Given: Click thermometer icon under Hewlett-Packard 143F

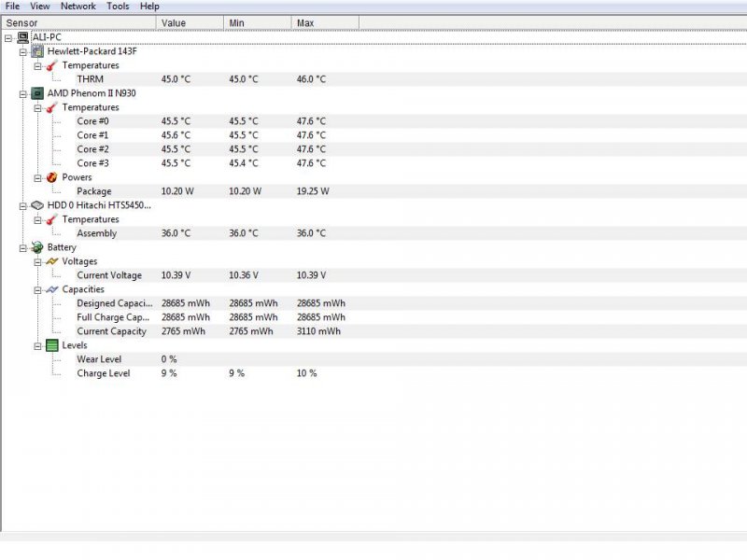Looking at the screenshot, I should coord(52,65).
